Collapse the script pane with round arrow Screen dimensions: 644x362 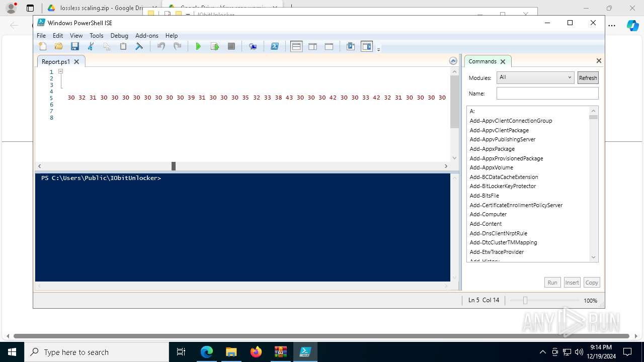coord(453,61)
